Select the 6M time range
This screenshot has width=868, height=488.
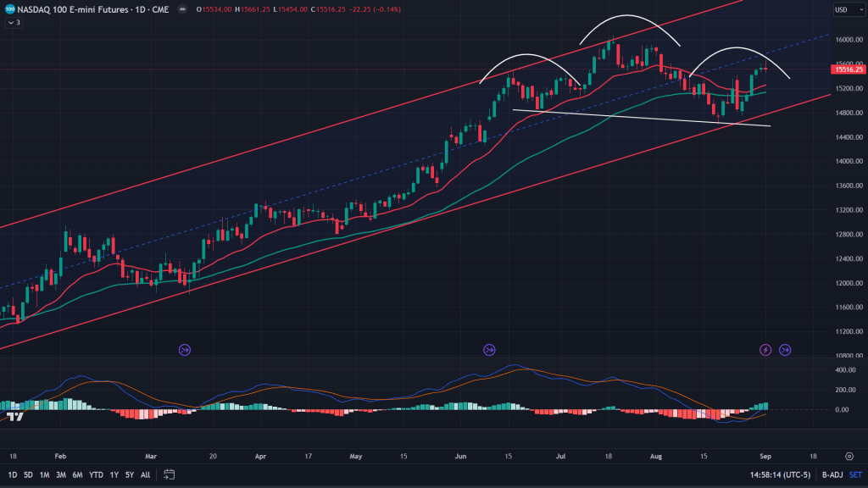77,474
